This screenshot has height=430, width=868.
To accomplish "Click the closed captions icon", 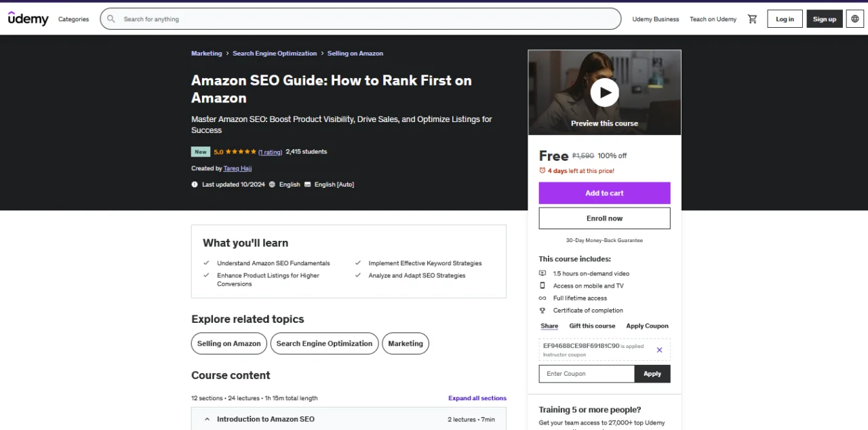I will pyautogui.click(x=307, y=184).
